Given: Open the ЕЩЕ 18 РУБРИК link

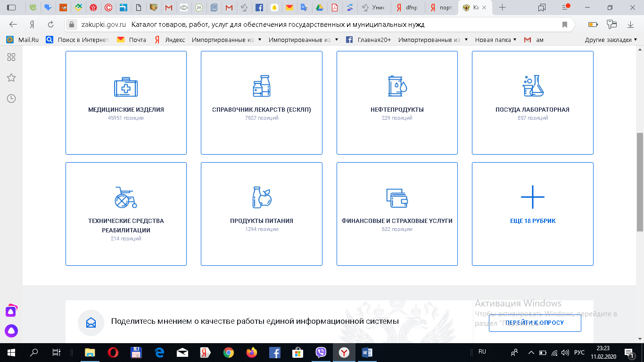Looking at the screenshot, I should [x=533, y=221].
